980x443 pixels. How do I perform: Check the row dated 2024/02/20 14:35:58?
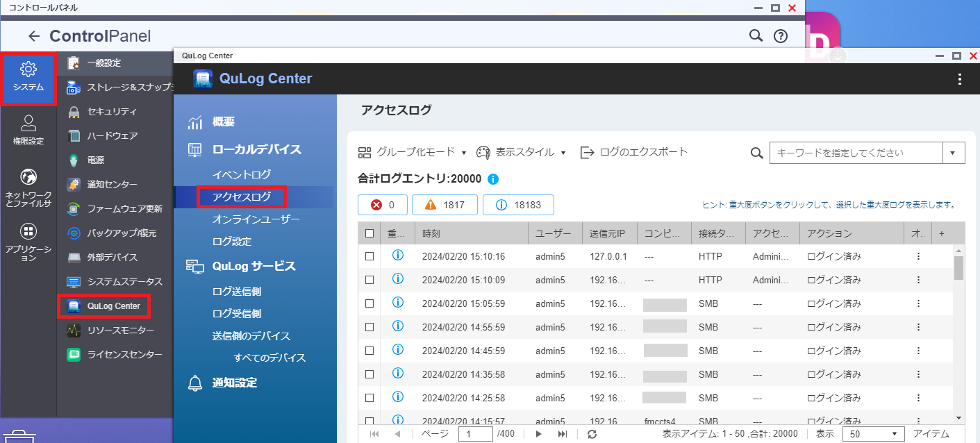coord(369,374)
